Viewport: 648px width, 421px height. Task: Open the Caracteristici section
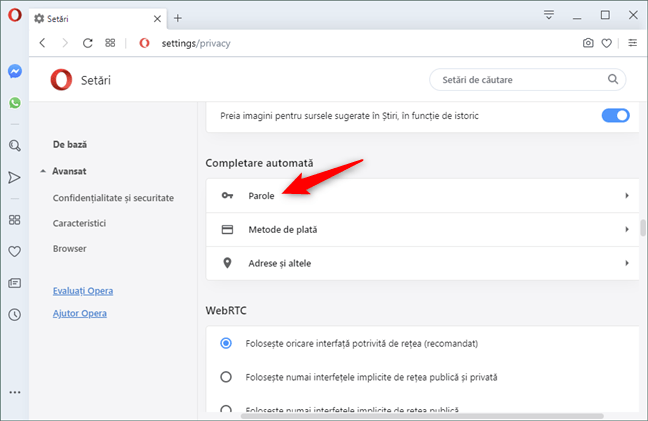79,223
